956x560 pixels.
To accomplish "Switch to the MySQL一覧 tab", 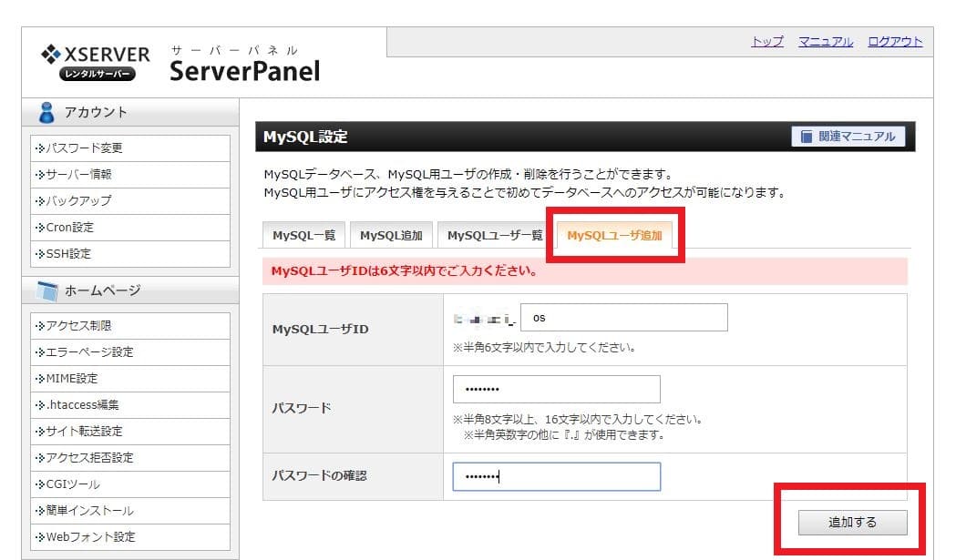I will [x=303, y=235].
